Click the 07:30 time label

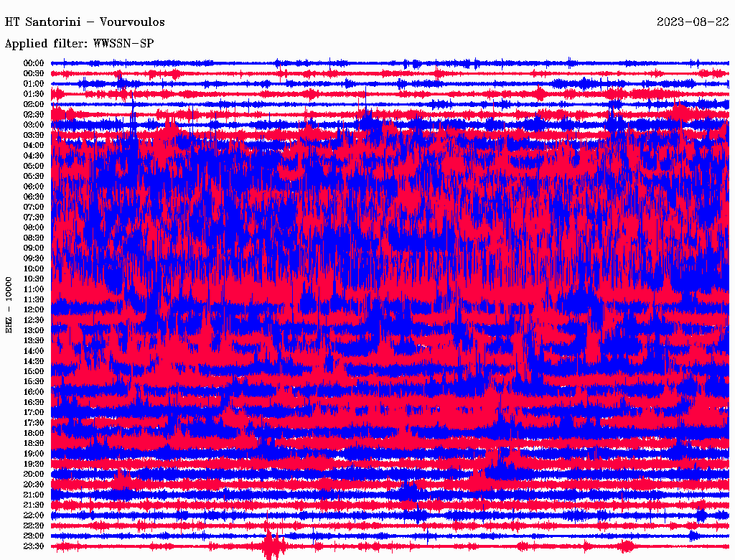pyautogui.click(x=34, y=217)
